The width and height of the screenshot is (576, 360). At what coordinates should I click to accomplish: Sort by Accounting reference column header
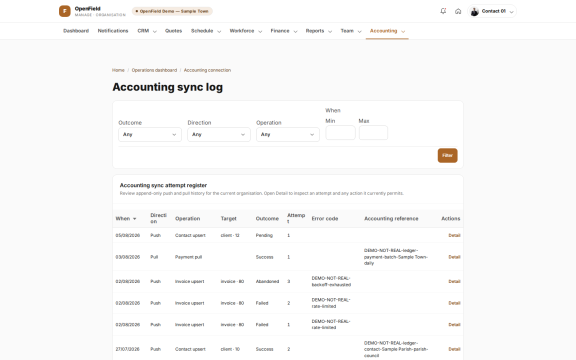click(391, 219)
